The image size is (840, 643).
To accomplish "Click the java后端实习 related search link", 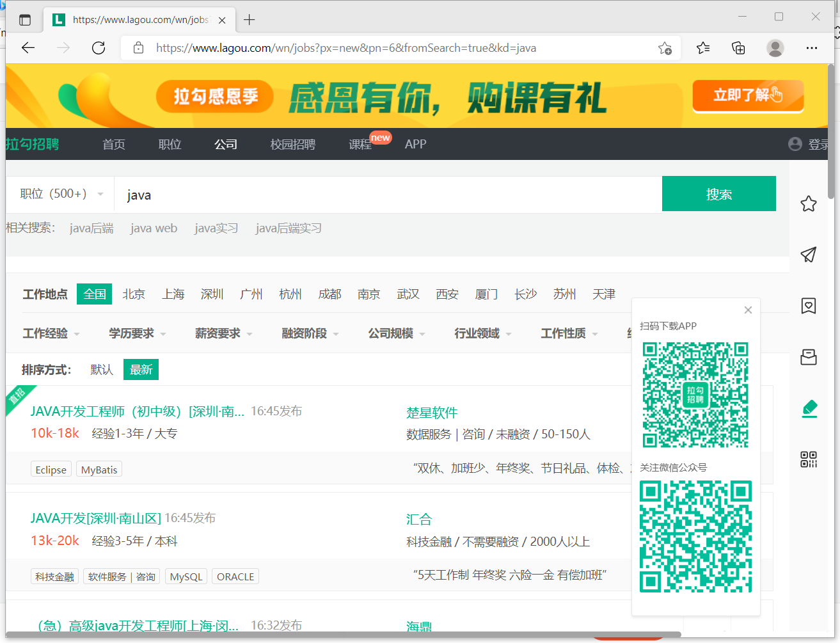I will coord(289,228).
